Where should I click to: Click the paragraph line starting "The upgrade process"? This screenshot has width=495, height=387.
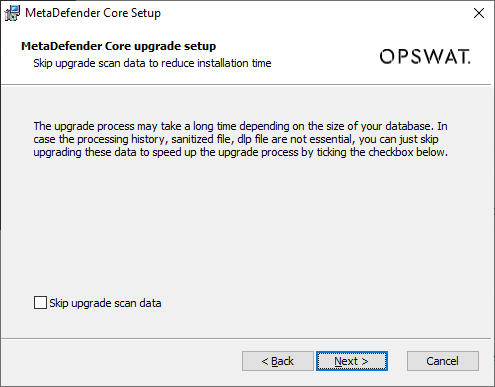pos(240,126)
